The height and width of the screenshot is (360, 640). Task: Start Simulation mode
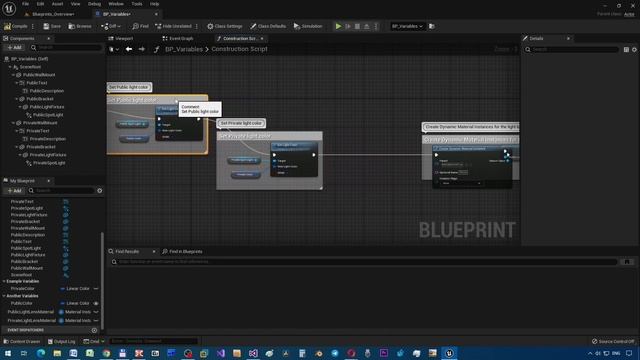point(308,26)
